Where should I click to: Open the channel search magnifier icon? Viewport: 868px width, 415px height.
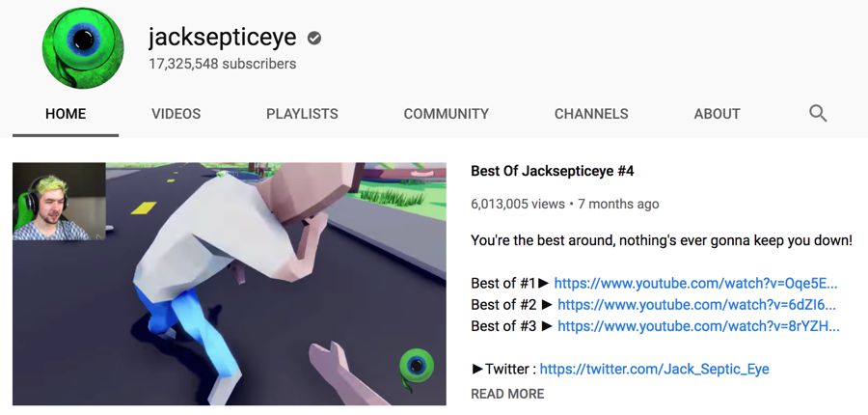[818, 114]
